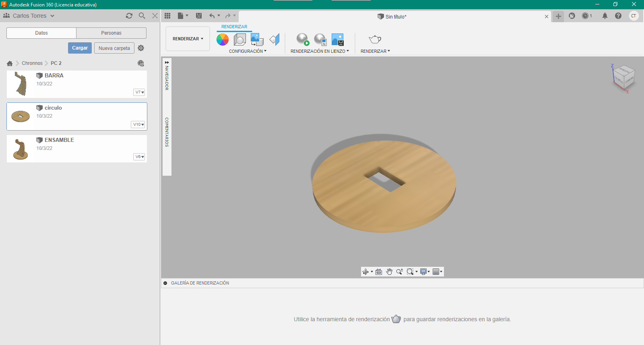
Task: Undo the last action
Action: [x=212, y=16]
